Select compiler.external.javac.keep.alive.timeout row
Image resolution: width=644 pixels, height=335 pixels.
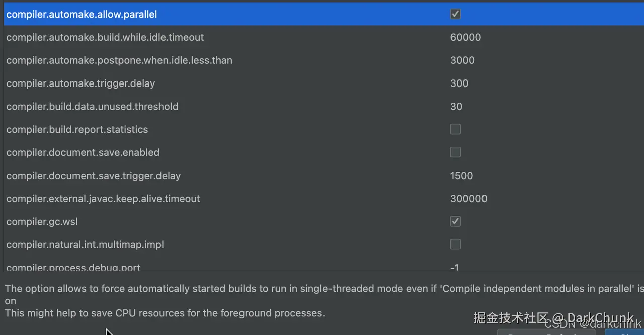coord(103,199)
